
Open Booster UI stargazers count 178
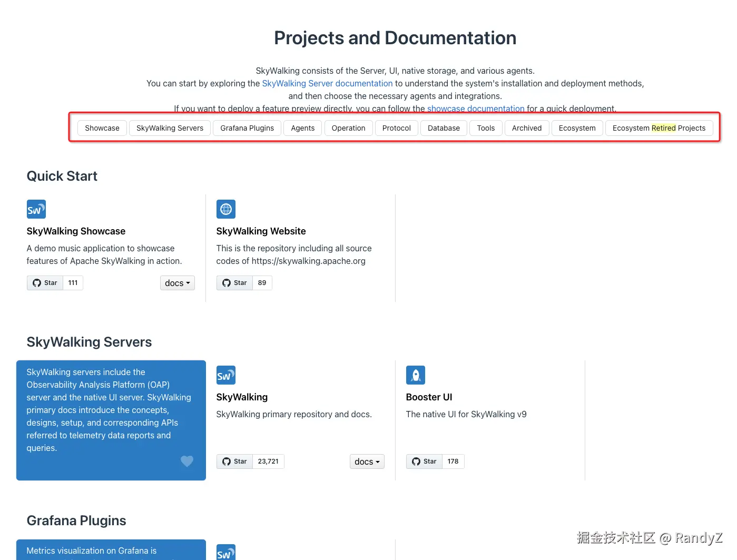coord(453,461)
